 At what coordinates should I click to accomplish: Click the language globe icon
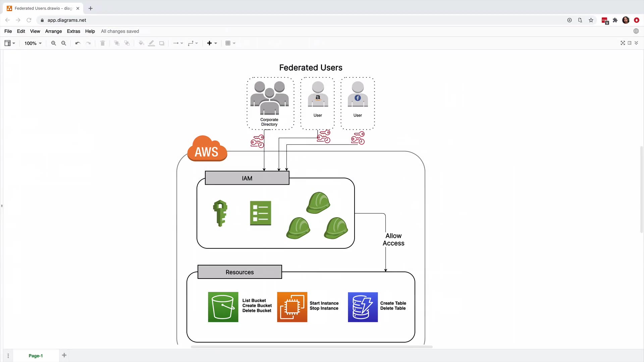coord(636,31)
